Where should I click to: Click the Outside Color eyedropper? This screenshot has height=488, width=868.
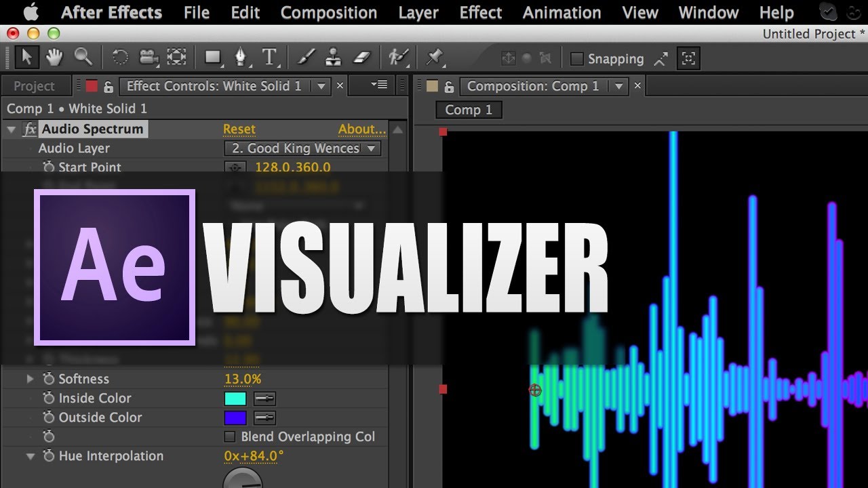point(264,418)
